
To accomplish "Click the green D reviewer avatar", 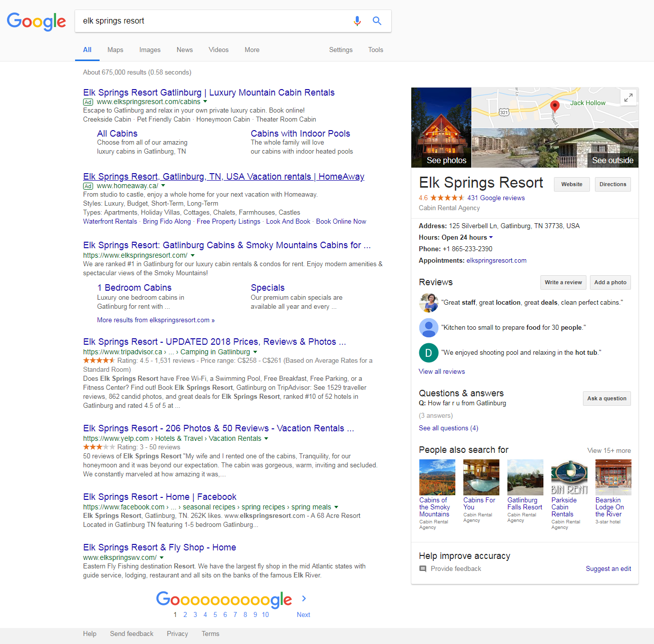I will (x=428, y=353).
